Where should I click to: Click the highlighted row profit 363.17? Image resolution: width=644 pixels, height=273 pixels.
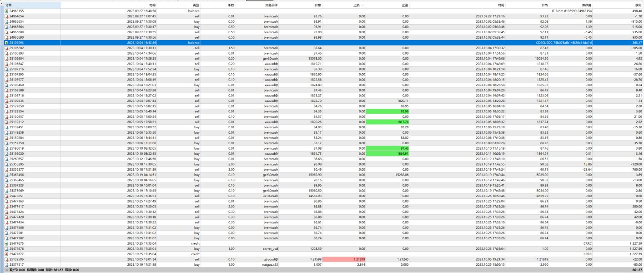pos(636,42)
